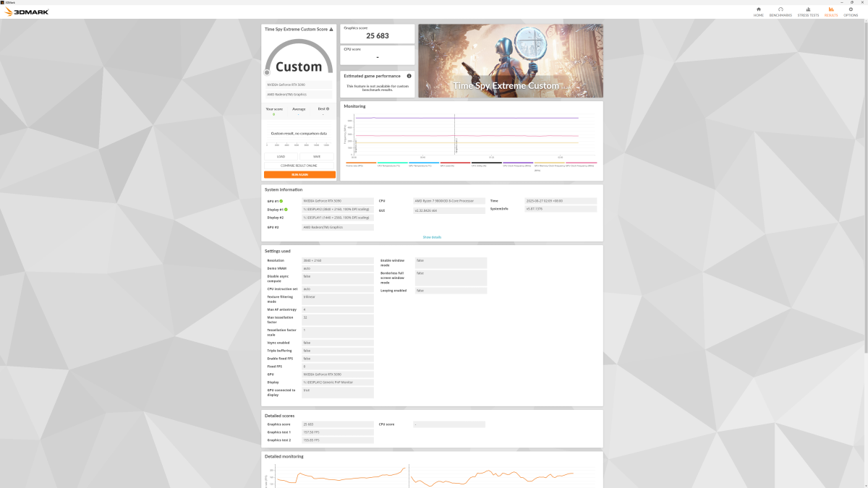Click COMPARE RESULT ONLINE button
Image resolution: width=868 pixels, height=488 pixels.
pyautogui.click(x=299, y=166)
